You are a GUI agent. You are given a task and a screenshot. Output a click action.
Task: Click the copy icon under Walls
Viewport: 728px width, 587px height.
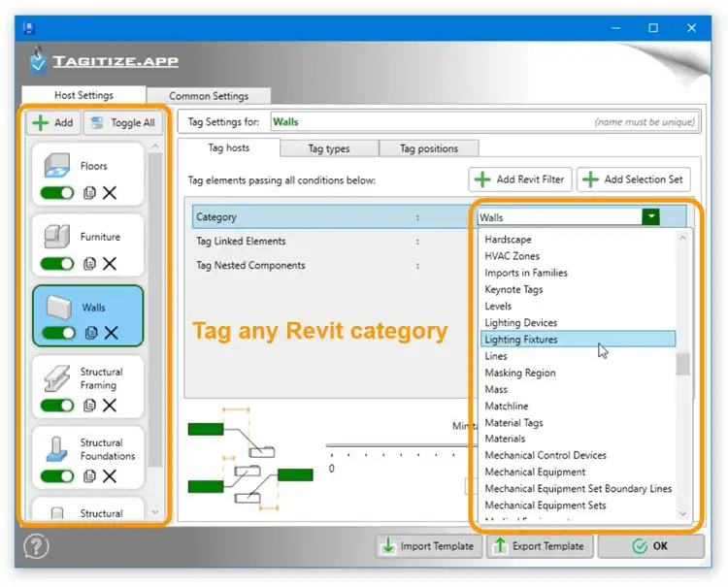89,333
